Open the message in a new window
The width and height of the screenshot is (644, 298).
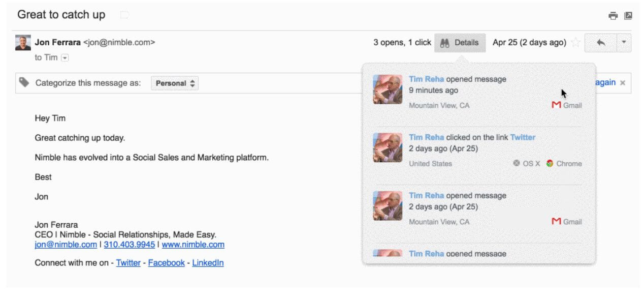pyautogui.click(x=628, y=16)
